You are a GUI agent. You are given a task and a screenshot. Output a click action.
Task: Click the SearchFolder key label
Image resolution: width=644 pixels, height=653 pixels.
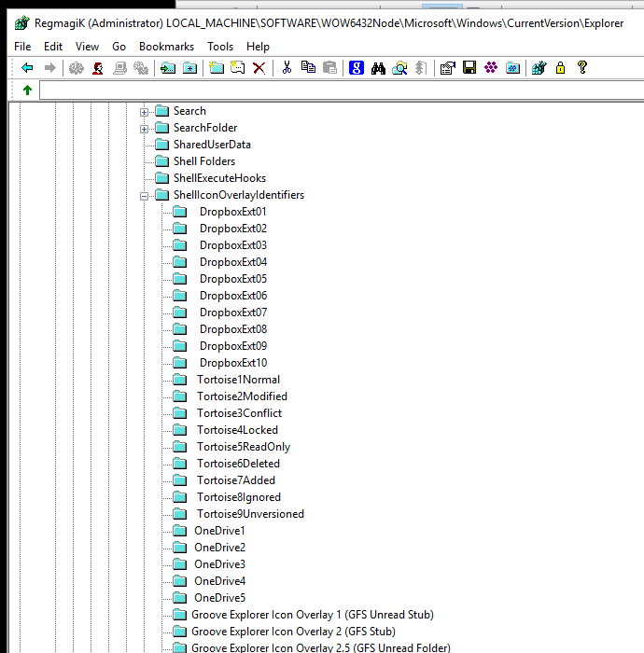point(205,128)
